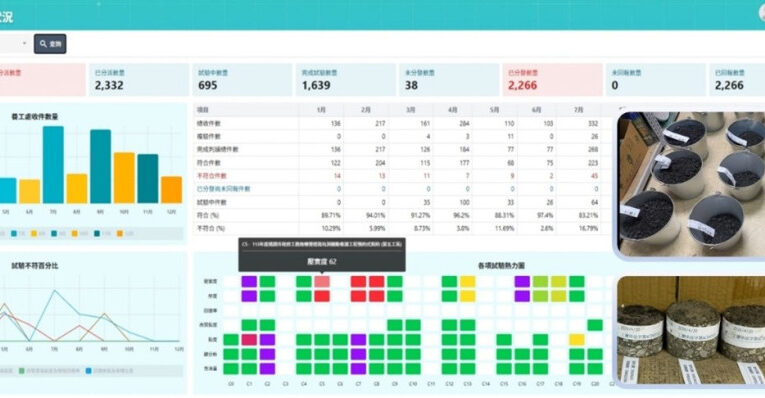Select the stat card showing 38
The image size is (765, 398).
point(449,80)
